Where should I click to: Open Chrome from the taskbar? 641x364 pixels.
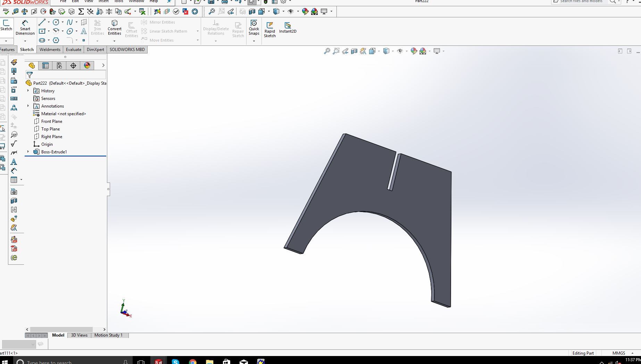coord(193,362)
